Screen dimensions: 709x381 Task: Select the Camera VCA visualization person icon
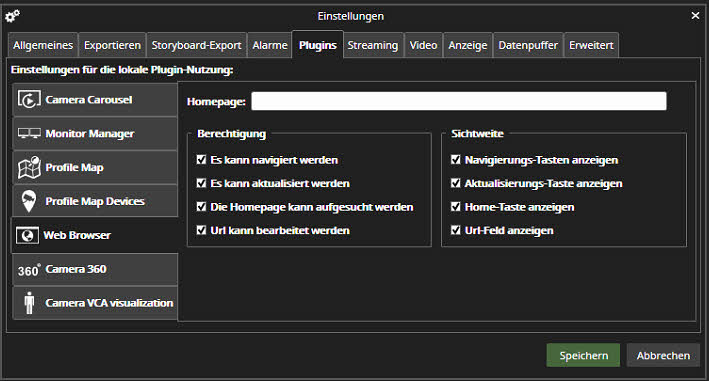point(29,303)
